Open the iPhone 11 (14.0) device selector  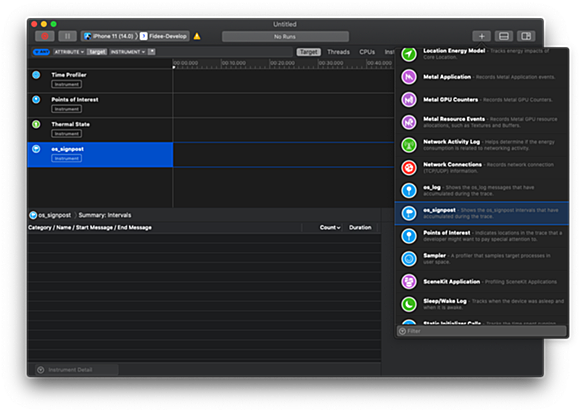[109, 36]
